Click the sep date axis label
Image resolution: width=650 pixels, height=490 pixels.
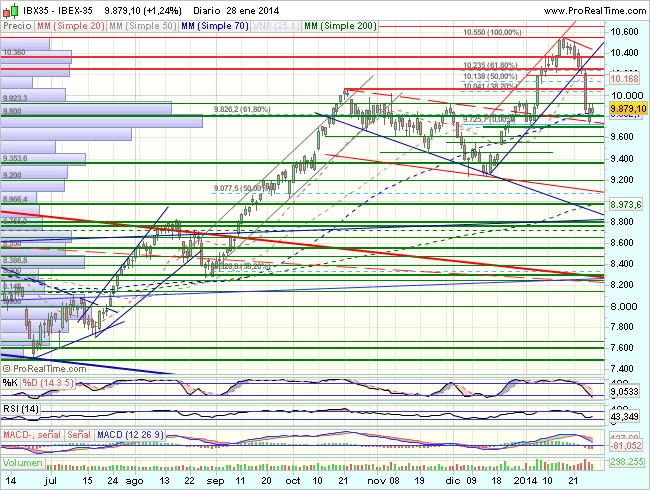click(x=215, y=481)
